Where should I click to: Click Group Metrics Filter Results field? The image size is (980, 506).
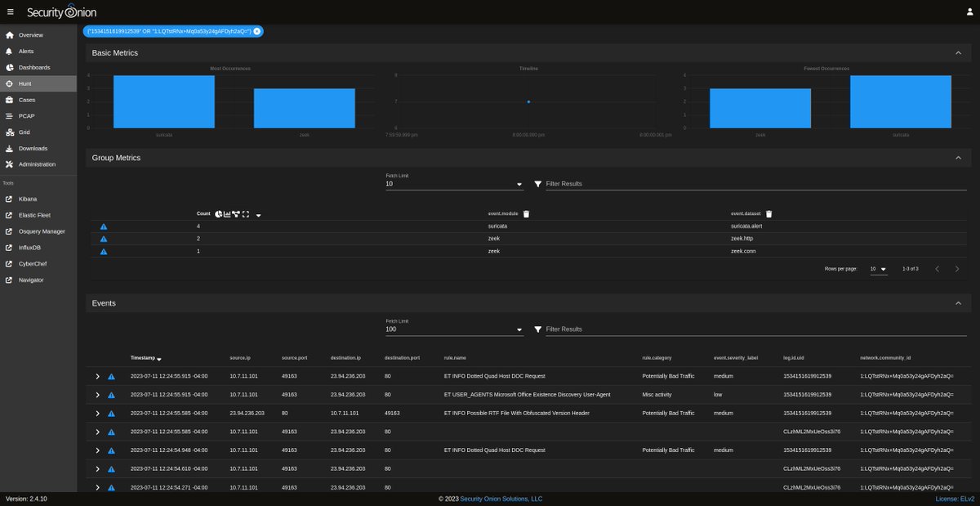(x=755, y=184)
